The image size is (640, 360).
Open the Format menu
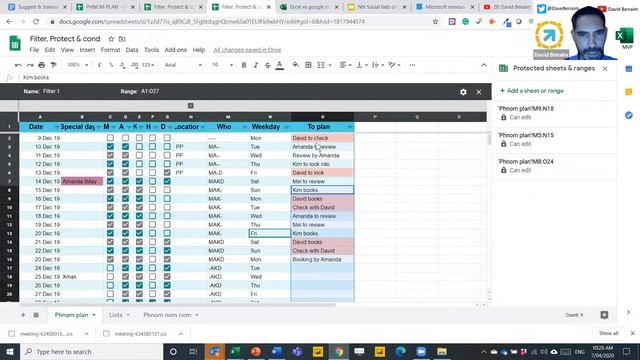[x=110, y=50]
